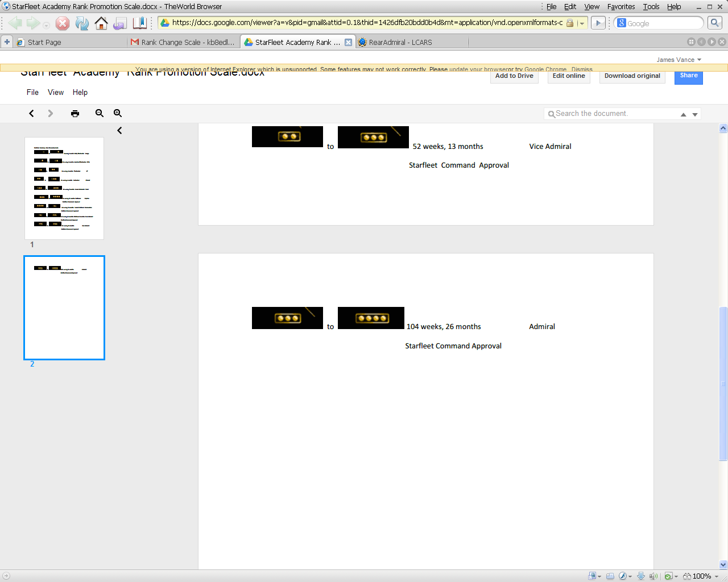Select the page 1 thumbnail
Image resolution: width=728 pixels, height=582 pixels.
tap(64, 188)
